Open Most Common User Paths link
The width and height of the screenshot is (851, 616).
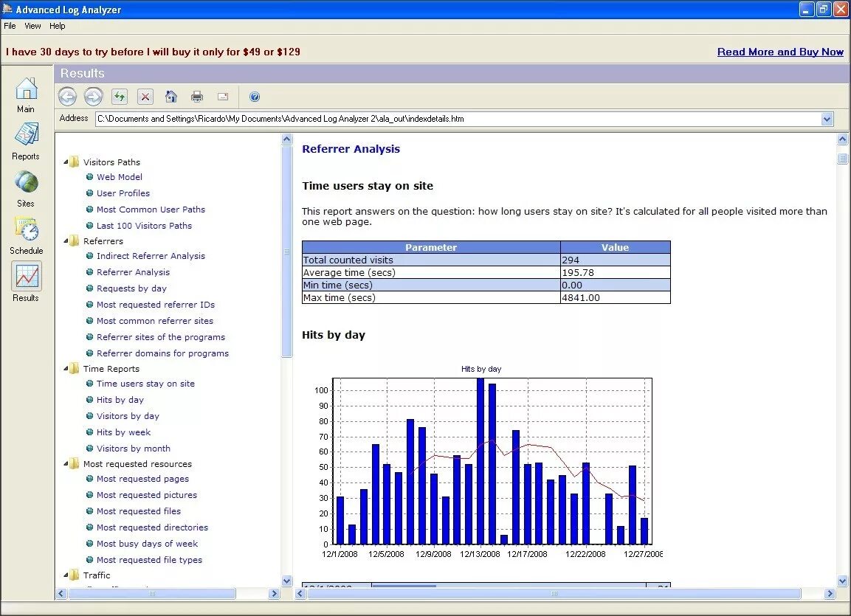[x=151, y=210]
